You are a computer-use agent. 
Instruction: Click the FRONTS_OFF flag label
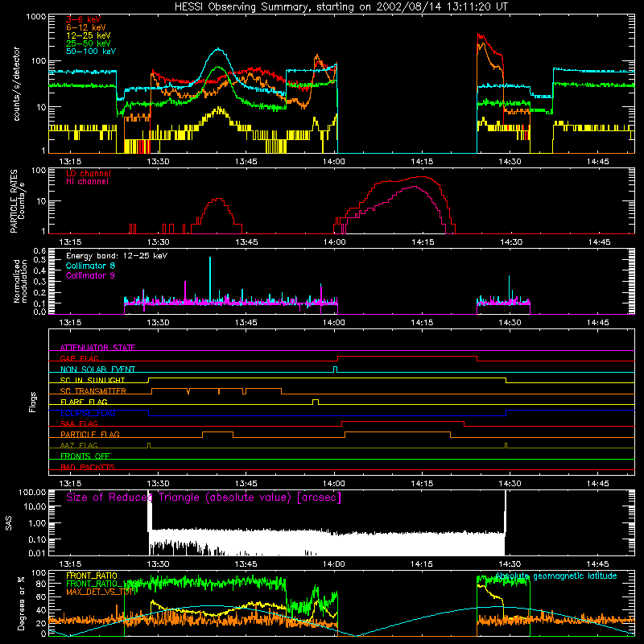(x=85, y=456)
